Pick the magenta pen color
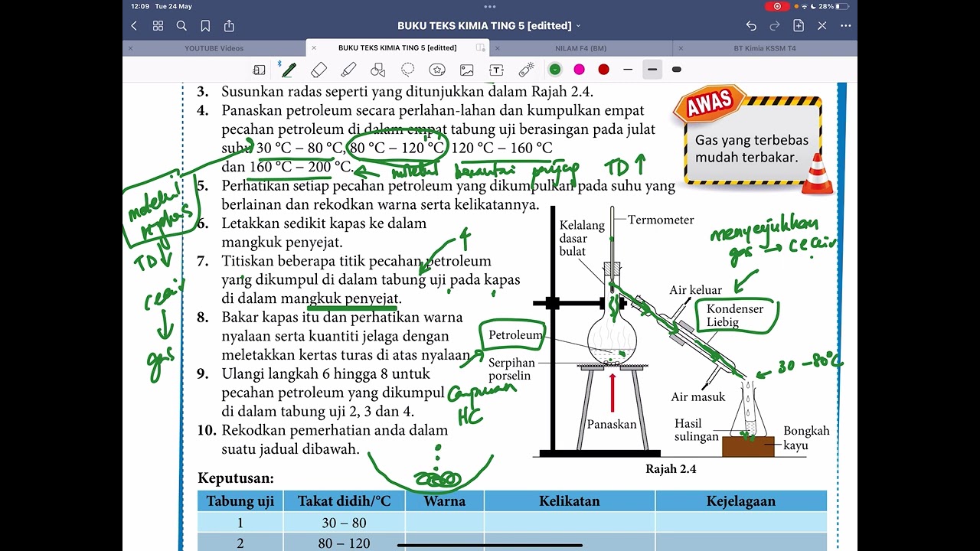This screenshot has height=551, width=980. [580, 70]
